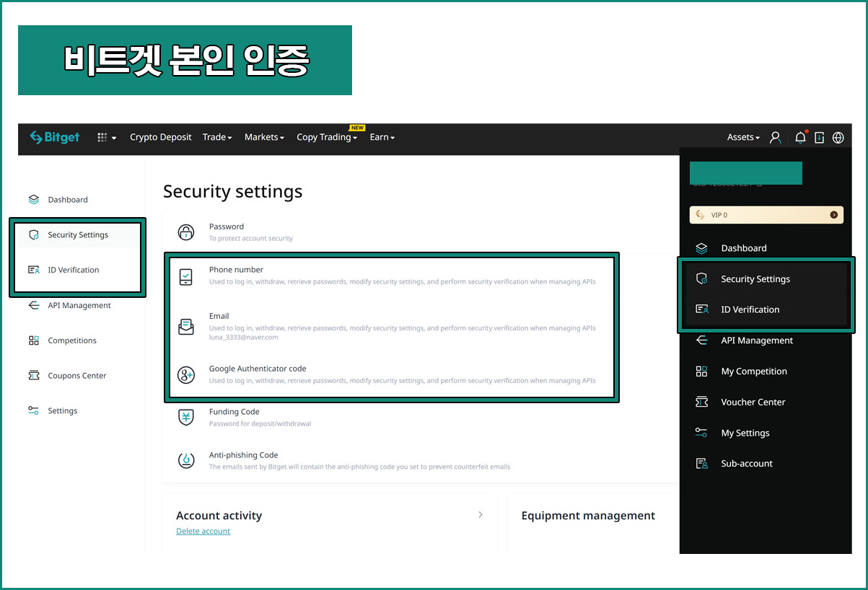Image resolution: width=868 pixels, height=590 pixels.
Task: Click the app download icon in header
Action: [x=819, y=137]
